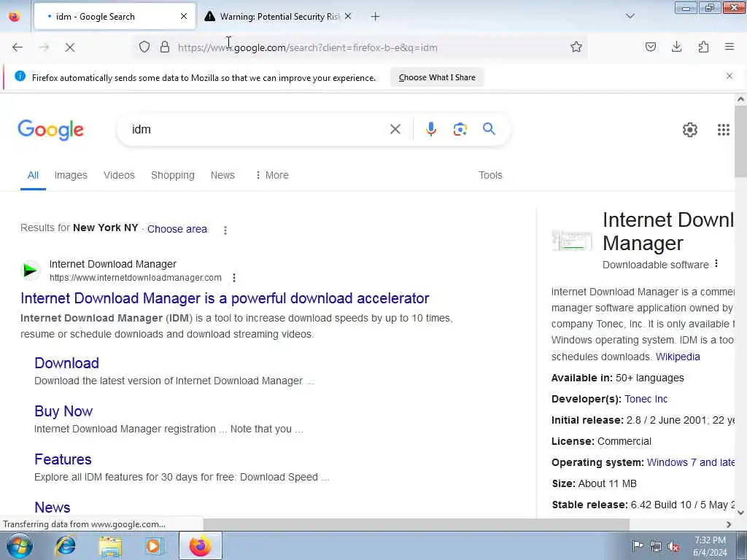Open the News sitelink under Features

53,507
